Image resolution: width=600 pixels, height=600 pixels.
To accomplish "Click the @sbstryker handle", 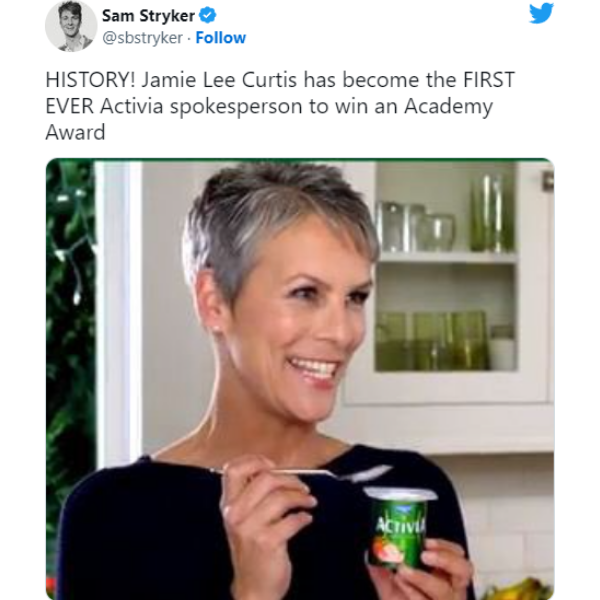I will pos(142,38).
